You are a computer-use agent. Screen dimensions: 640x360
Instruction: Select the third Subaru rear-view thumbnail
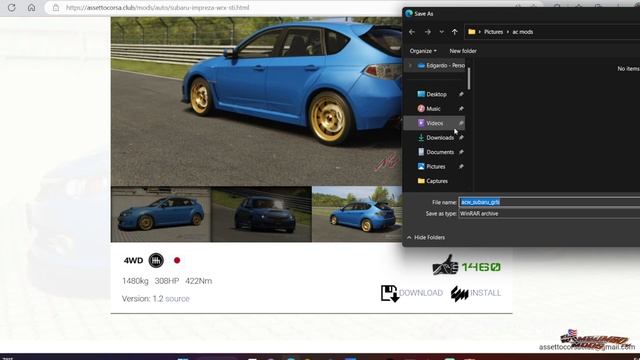tap(357, 214)
